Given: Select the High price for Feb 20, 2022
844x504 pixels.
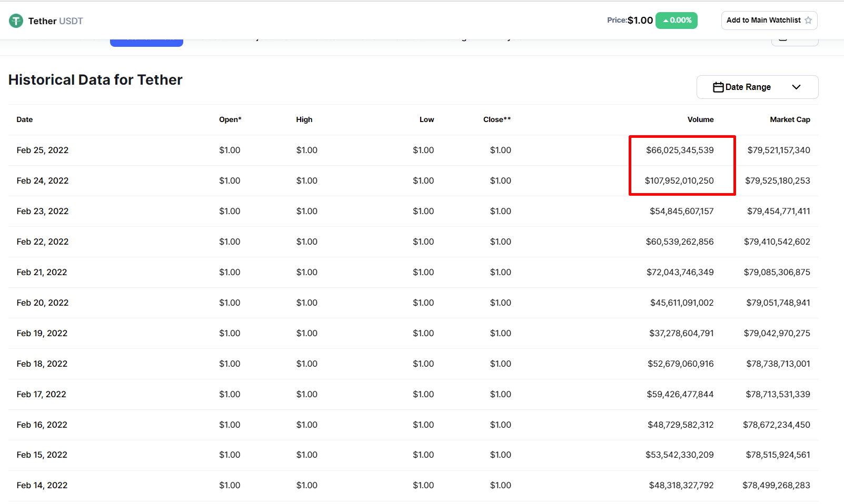Looking at the screenshot, I should (306, 303).
